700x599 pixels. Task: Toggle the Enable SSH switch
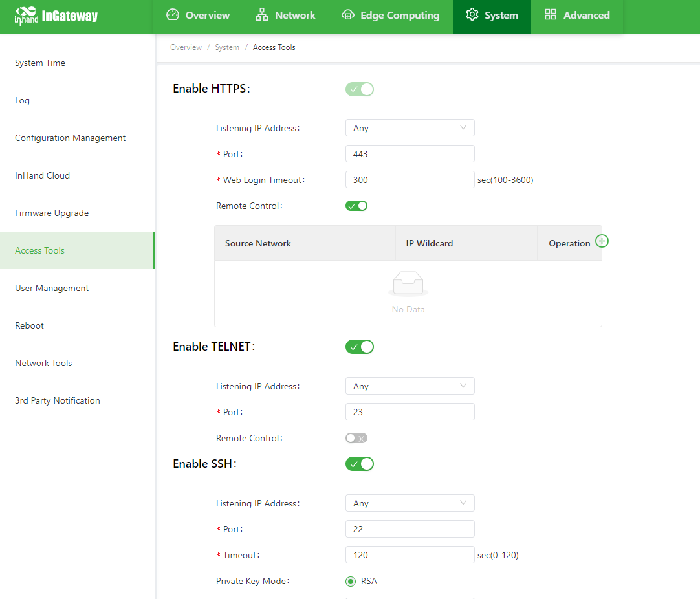click(359, 464)
